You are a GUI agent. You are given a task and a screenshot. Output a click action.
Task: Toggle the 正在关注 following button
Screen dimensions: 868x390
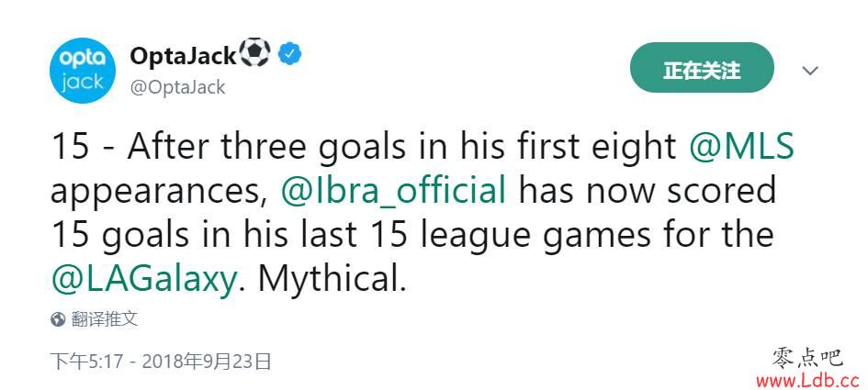tap(702, 71)
